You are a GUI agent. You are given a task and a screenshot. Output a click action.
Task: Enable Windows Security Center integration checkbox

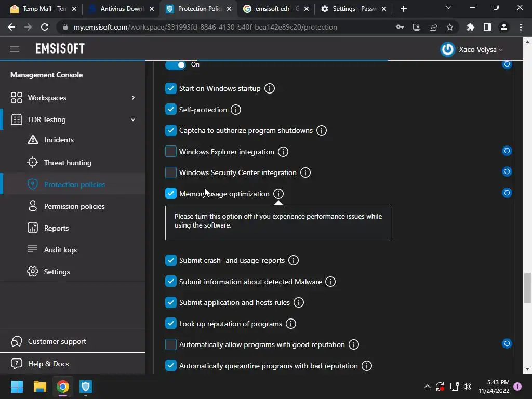(x=170, y=172)
